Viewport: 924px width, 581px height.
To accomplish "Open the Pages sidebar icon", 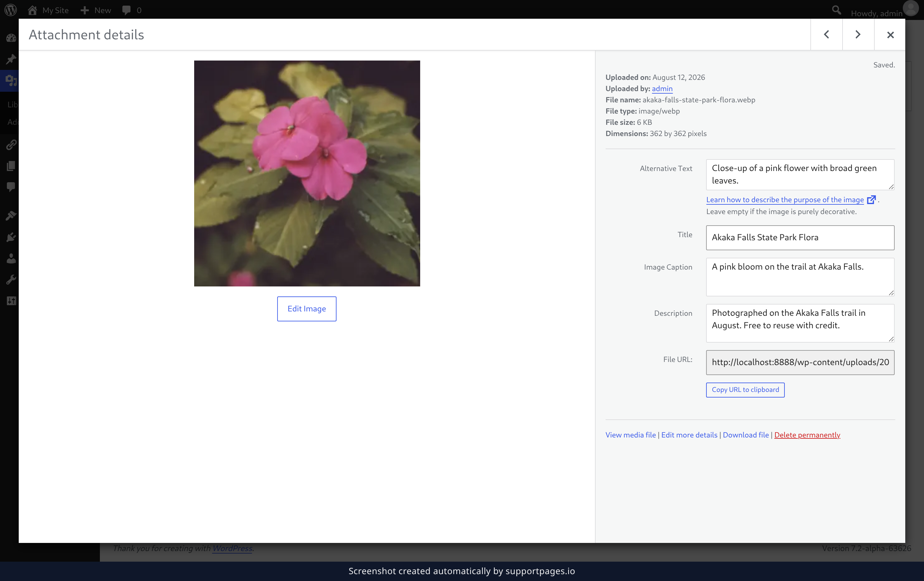I will coord(11,166).
